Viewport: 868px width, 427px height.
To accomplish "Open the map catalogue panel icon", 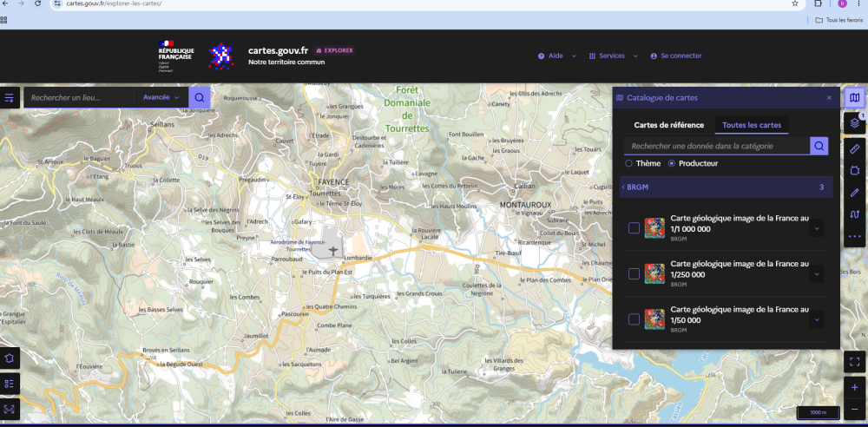I will coord(855,98).
